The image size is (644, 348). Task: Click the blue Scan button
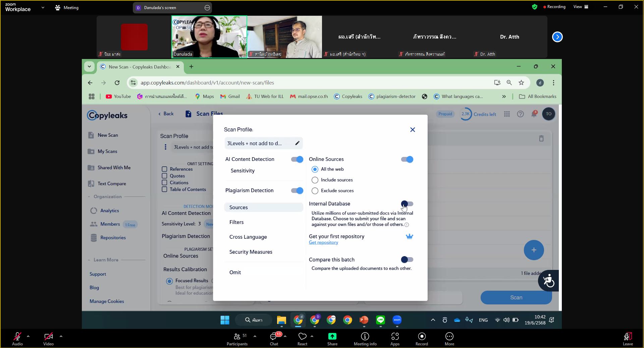(516, 297)
